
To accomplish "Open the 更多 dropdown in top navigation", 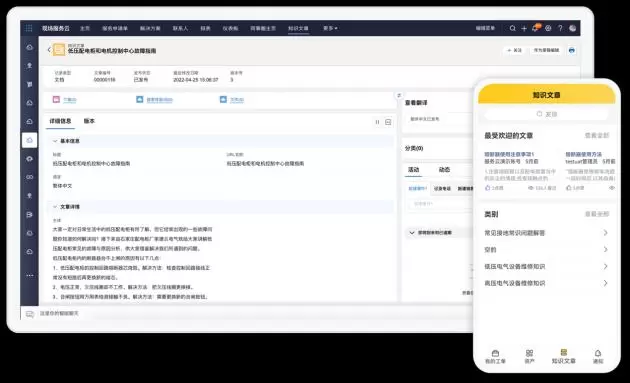I will pyautogui.click(x=330, y=29).
